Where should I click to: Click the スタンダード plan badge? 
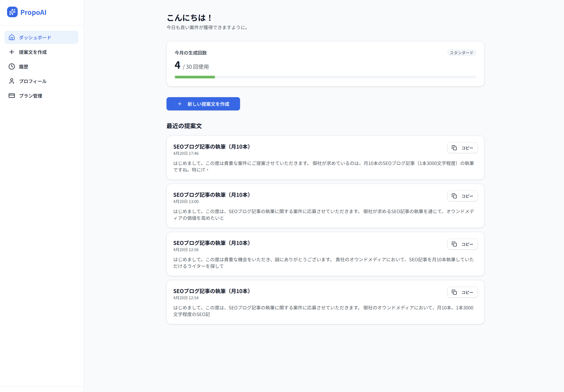click(461, 53)
